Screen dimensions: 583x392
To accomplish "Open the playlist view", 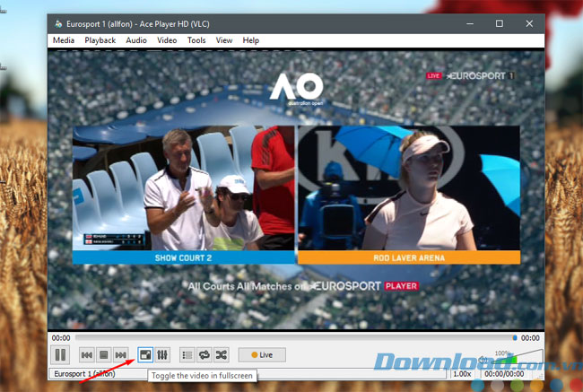I will click(x=187, y=354).
